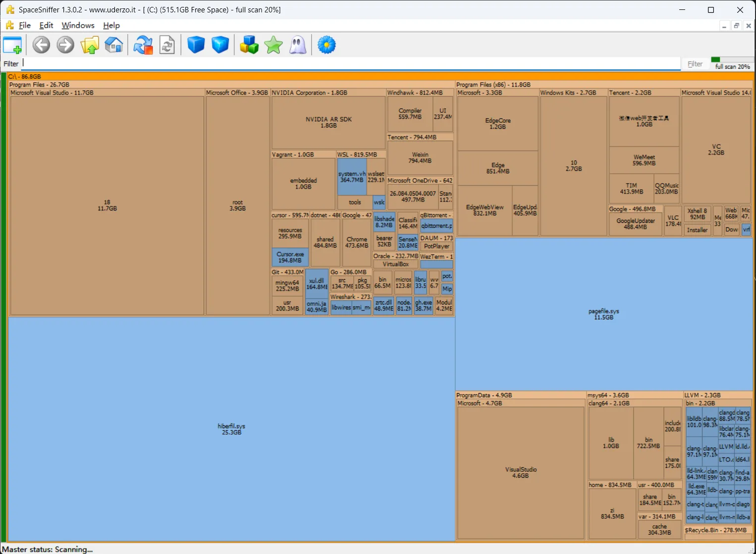Click the blue flower donate icon
Viewport: 756px width, 554px height.
(326, 45)
